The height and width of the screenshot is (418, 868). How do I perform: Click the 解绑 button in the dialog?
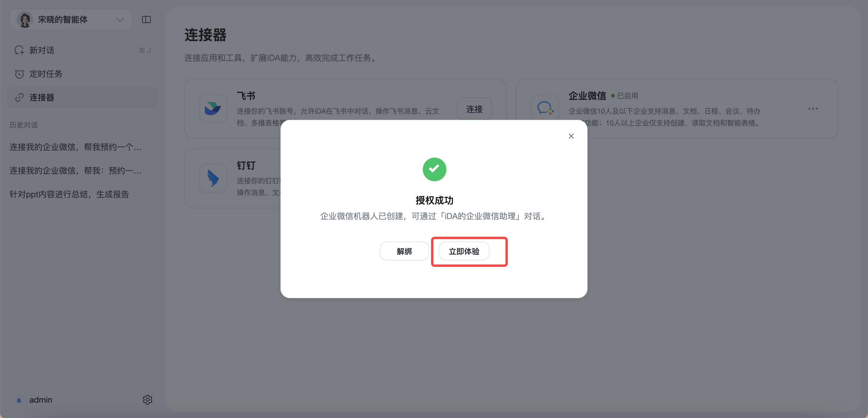pyautogui.click(x=404, y=251)
